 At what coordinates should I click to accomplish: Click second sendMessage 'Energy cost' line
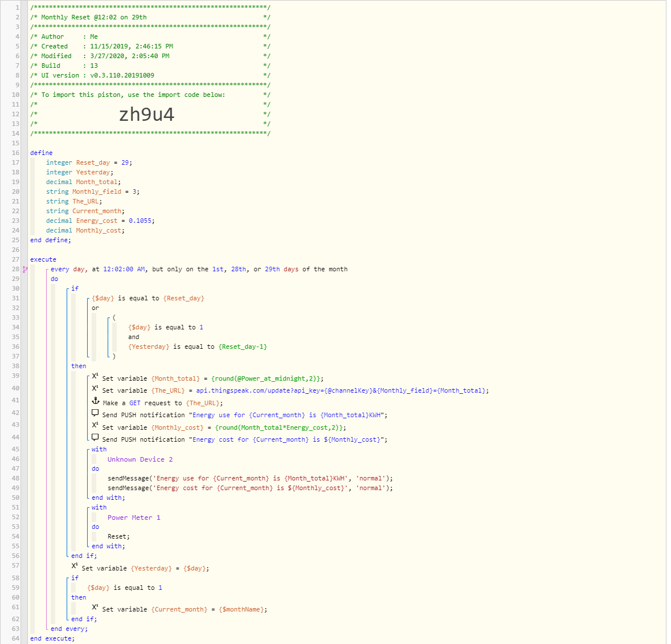click(250, 488)
